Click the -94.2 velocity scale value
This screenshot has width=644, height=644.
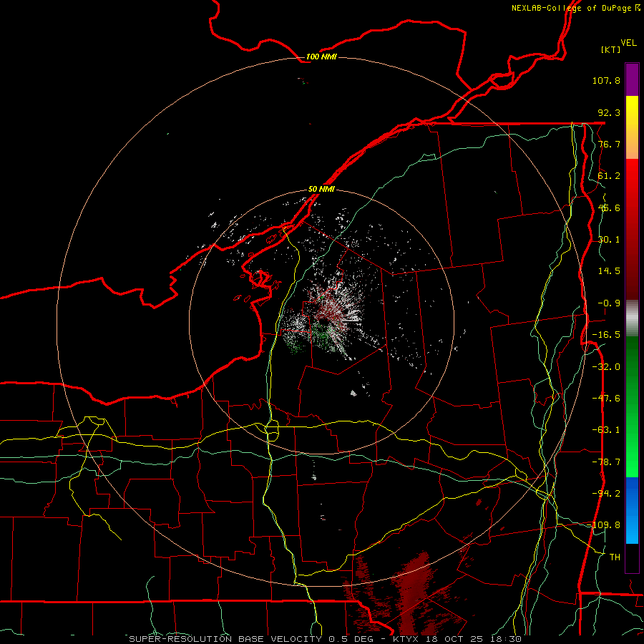click(x=606, y=494)
